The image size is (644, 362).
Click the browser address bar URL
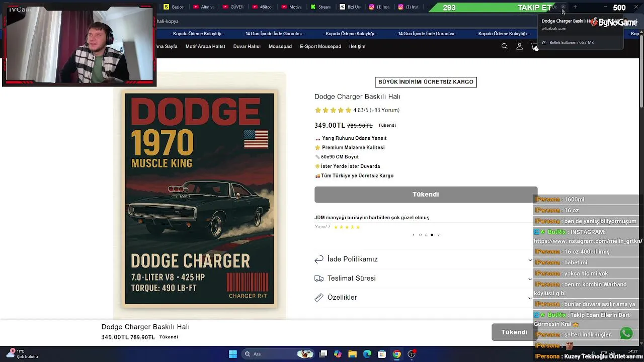tap(168, 21)
